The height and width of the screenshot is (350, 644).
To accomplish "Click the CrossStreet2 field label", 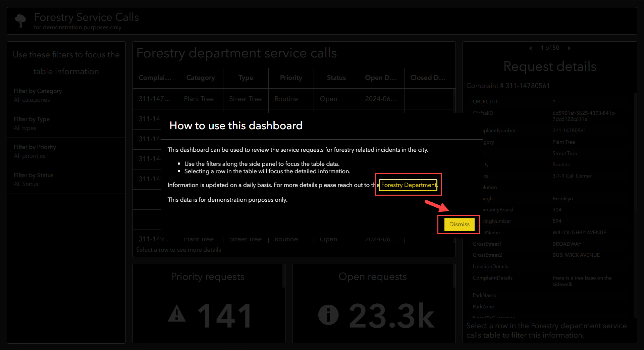I will tap(487, 255).
